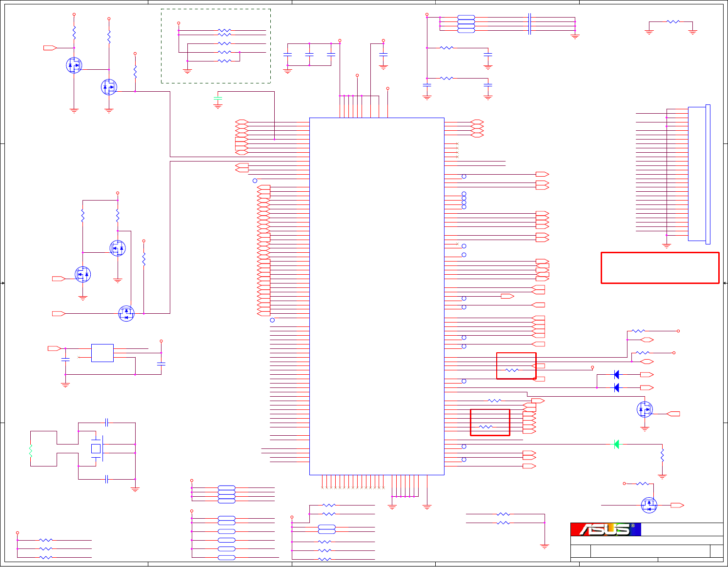This screenshot has width=728, height=567.
Task: Click the MOSFET symbol beside the ASUS title block
Action: point(649,505)
